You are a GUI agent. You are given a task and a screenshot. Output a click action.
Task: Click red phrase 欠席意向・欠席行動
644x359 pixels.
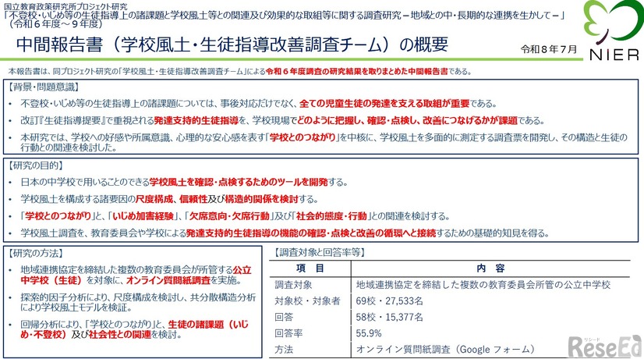click(229, 216)
